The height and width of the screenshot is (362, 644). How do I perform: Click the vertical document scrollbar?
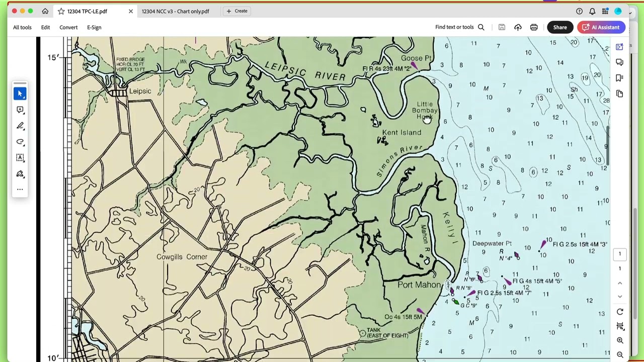pos(608,146)
